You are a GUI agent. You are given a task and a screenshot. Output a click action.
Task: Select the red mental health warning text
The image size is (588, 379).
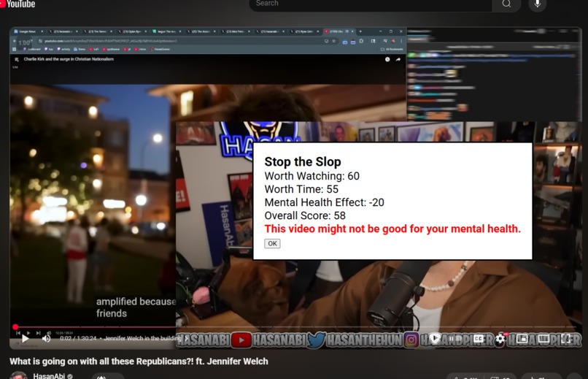(392, 229)
